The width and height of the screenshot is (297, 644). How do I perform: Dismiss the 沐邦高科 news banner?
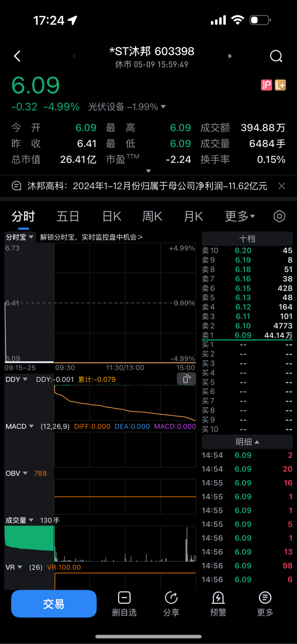pos(282,186)
